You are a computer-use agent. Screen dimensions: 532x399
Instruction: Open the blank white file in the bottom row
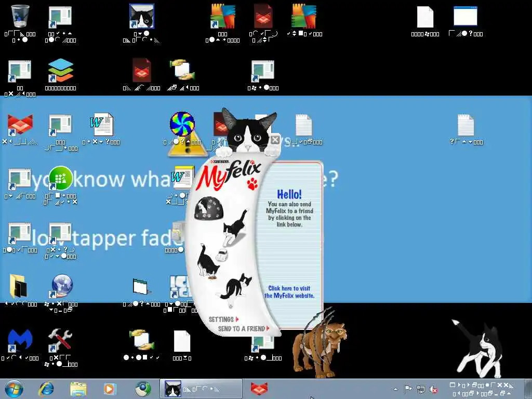pyautogui.click(x=182, y=341)
